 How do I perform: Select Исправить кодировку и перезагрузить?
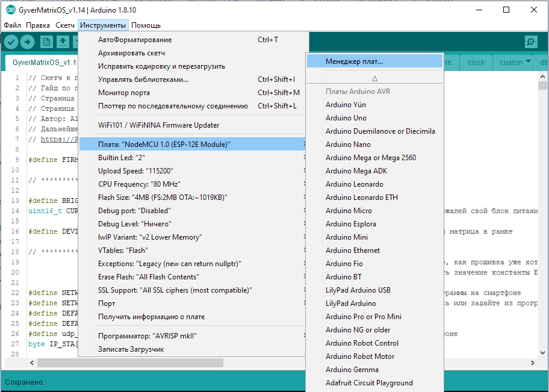[x=193, y=66]
